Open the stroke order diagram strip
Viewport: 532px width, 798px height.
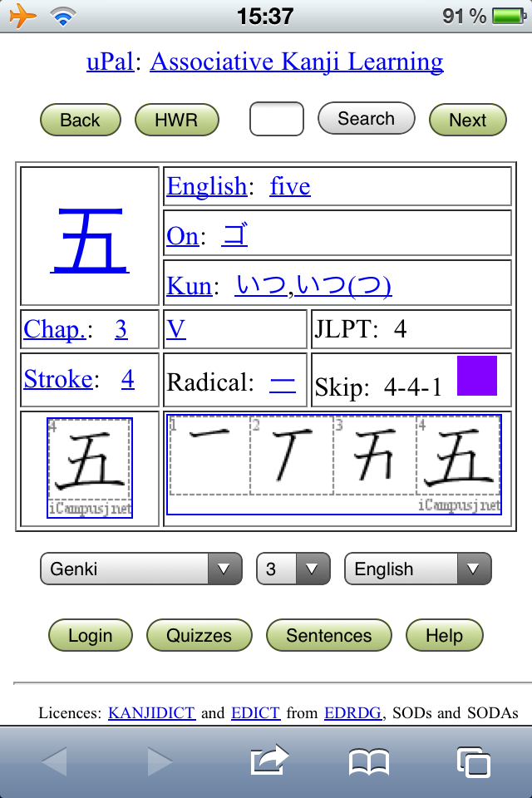pos(334,464)
